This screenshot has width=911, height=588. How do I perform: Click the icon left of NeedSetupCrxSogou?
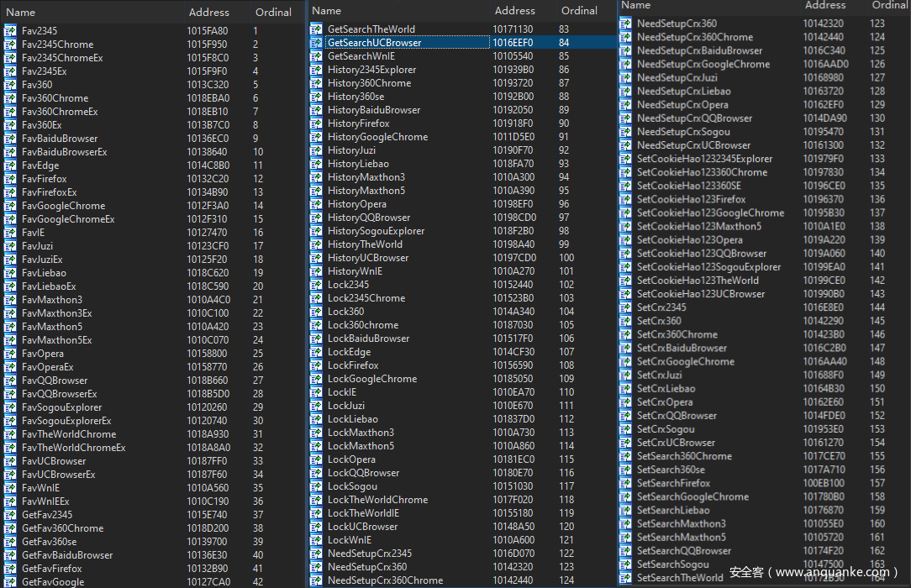pyautogui.click(x=626, y=132)
